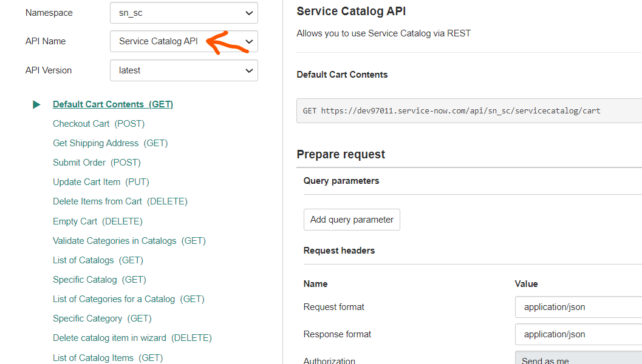
Task: Open the Request format dropdown
Action: pyautogui.click(x=577, y=307)
